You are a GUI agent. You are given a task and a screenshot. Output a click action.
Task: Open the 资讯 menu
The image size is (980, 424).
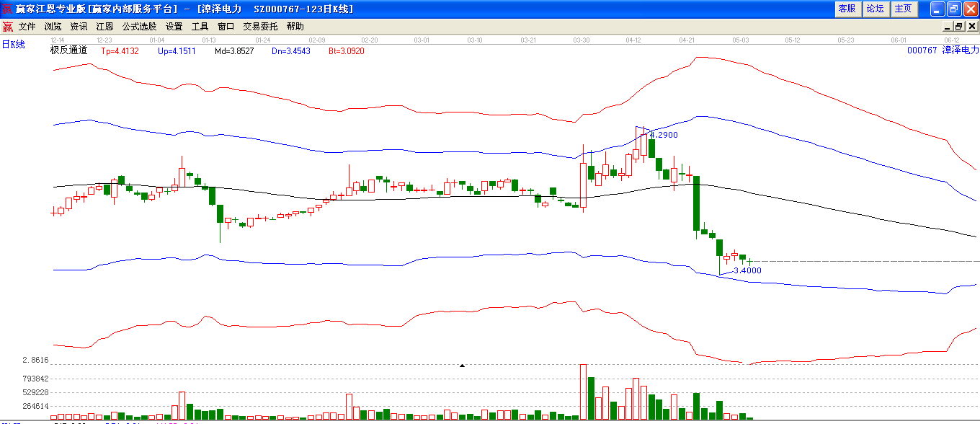[x=79, y=27]
